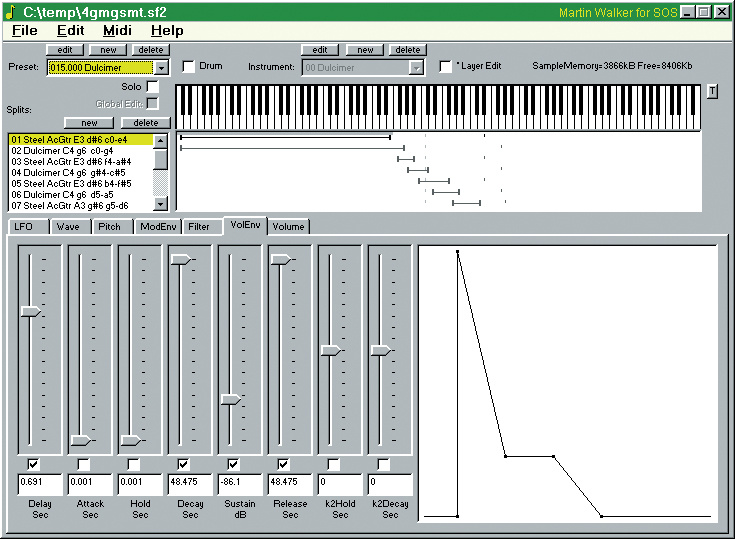Screen dimensions: 735x539
Task: Click the Decay Sec value field
Action: (189, 482)
